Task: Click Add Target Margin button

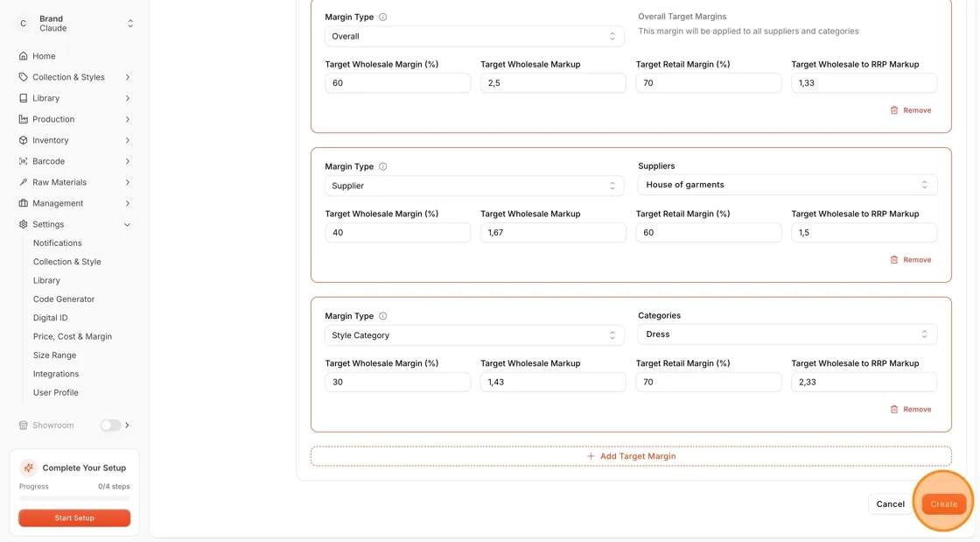Action: (x=631, y=455)
